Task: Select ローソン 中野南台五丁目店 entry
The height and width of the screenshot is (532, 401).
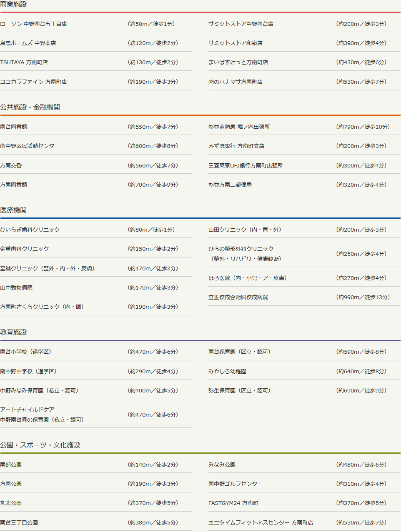Action: pos(33,24)
